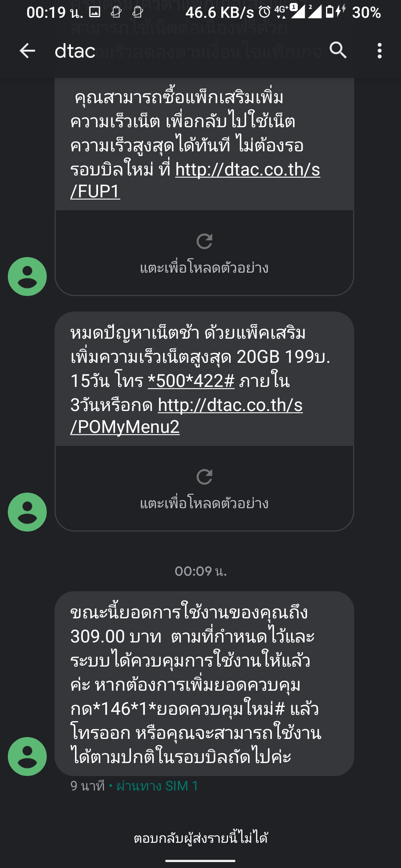Tap the alarm clock status bar icon

(x=264, y=12)
